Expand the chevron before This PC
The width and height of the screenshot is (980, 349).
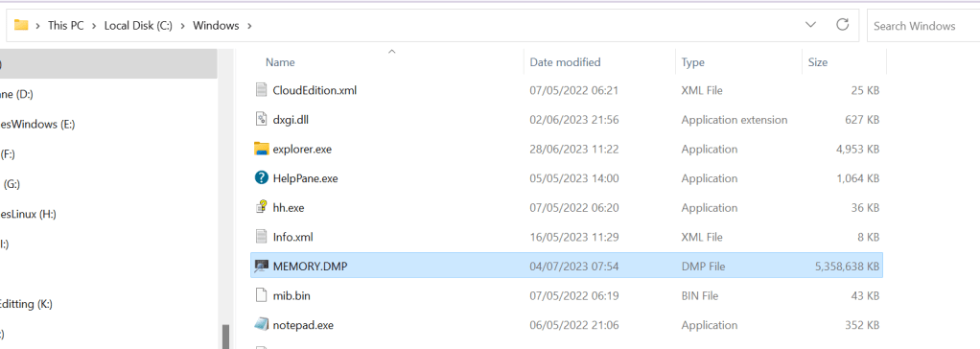tap(38, 26)
